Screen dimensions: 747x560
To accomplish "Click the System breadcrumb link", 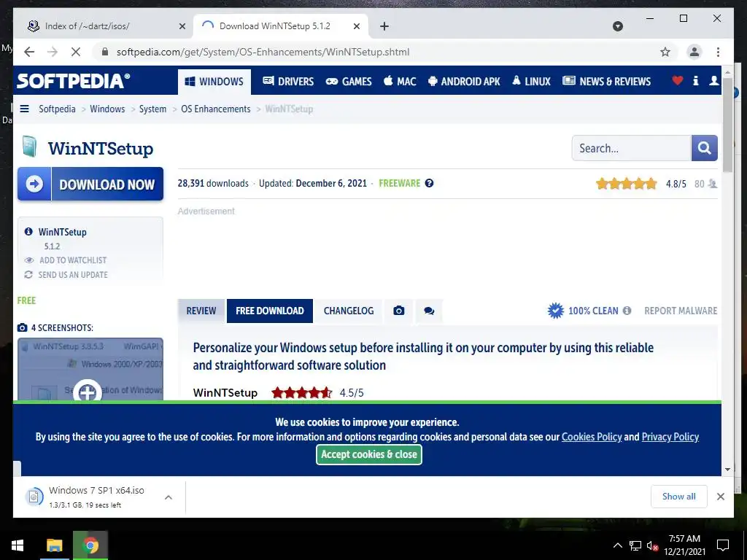I will pos(152,109).
